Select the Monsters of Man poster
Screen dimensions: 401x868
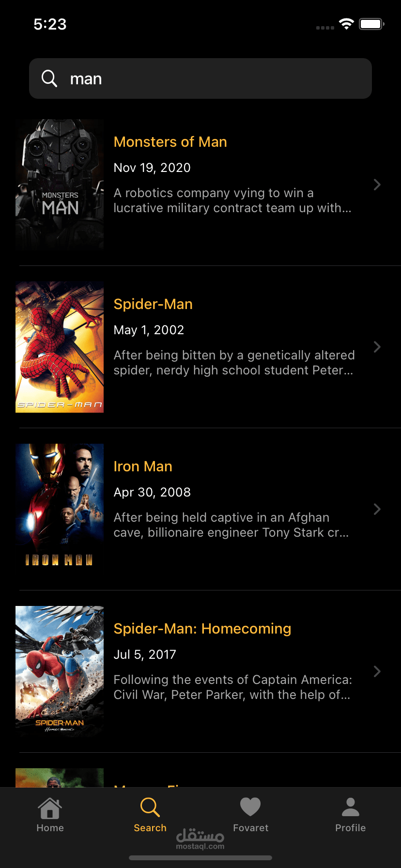pyautogui.click(x=60, y=185)
